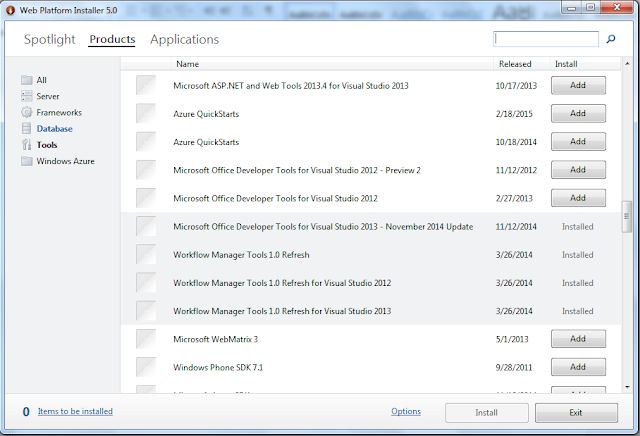640x436 pixels.
Task: Sort by the Released column header
Action: point(515,64)
